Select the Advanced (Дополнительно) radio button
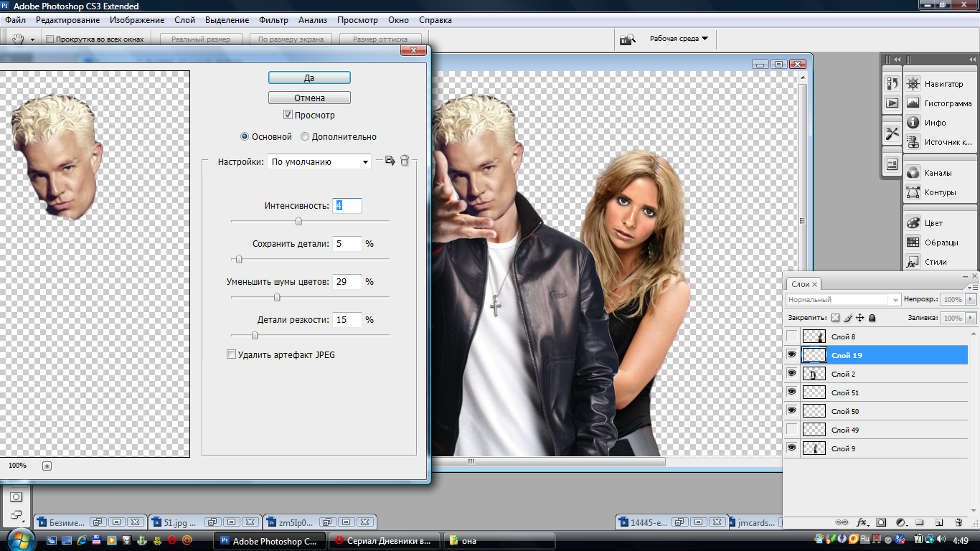Viewport: 980px width, 551px height. click(x=305, y=136)
